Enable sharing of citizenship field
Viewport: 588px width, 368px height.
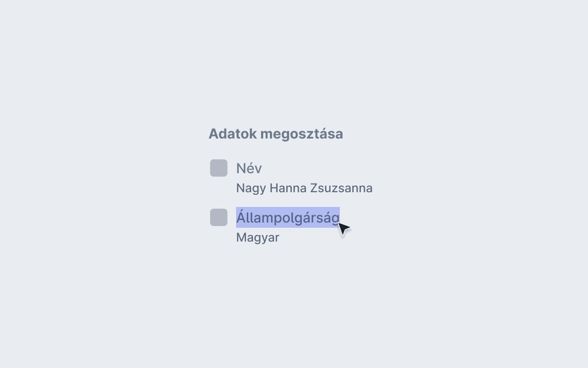click(x=219, y=217)
